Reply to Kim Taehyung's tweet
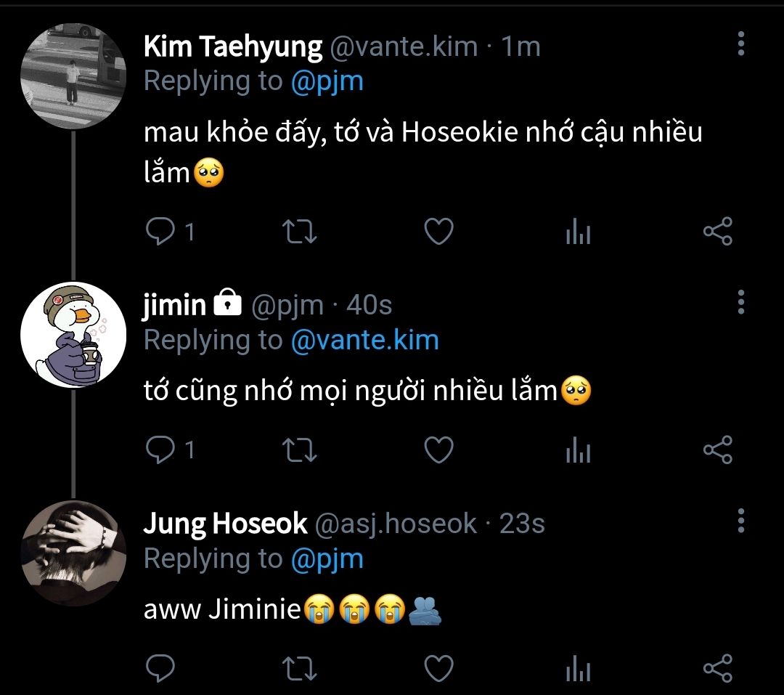Viewport: 784px width, 695px height. (x=158, y=232)
